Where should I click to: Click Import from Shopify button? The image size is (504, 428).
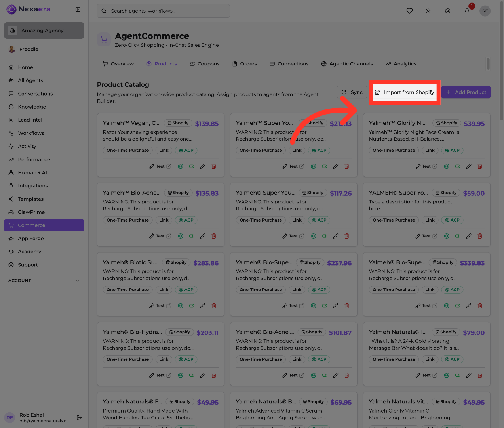click(405, 92)
